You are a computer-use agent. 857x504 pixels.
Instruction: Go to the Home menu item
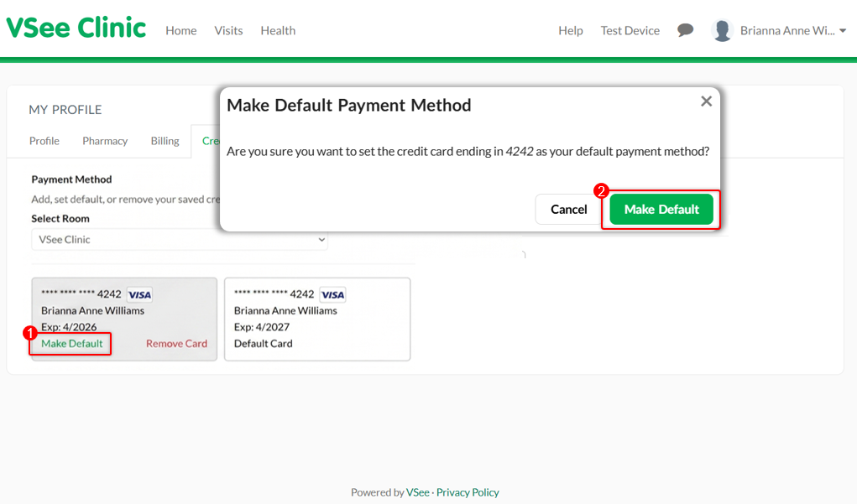click(180, 30)
